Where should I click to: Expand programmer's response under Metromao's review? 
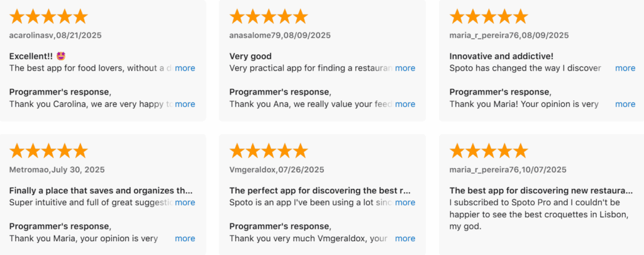185,239
